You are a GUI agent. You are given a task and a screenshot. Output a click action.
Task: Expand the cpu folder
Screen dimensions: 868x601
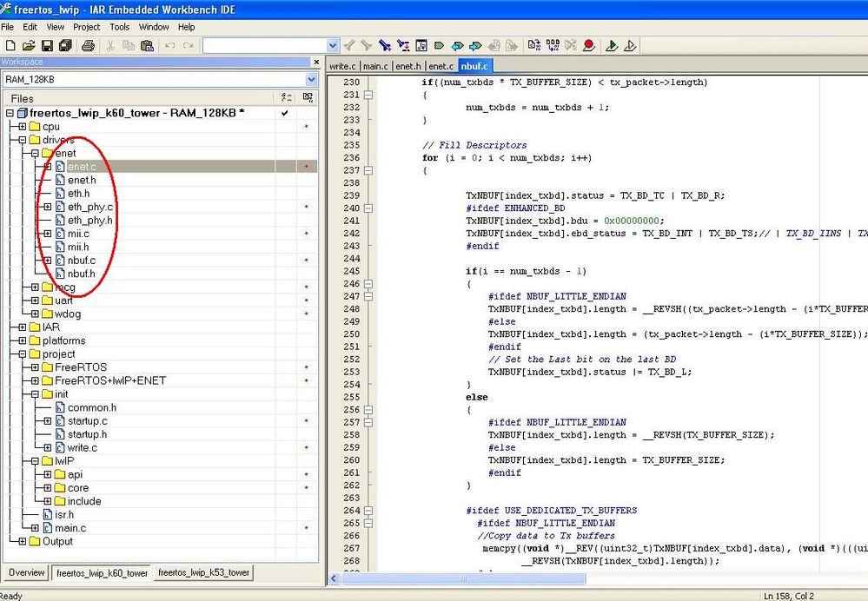tap(22, 127)
